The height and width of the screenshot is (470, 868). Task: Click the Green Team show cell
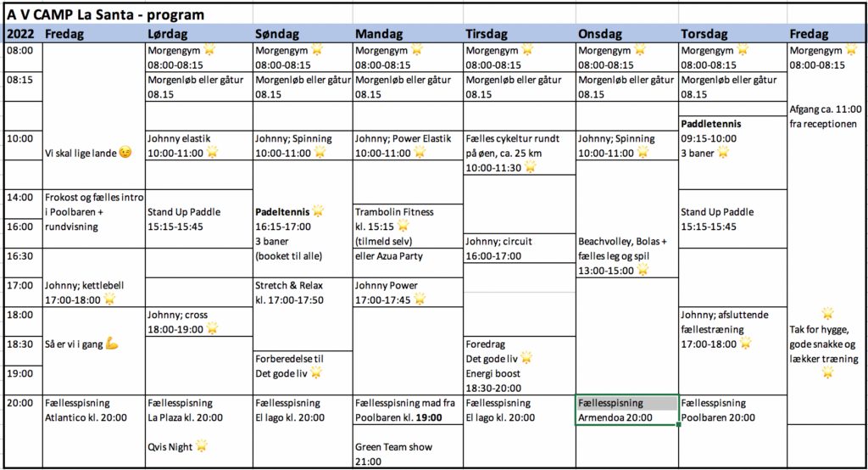(x=408, y=447)
